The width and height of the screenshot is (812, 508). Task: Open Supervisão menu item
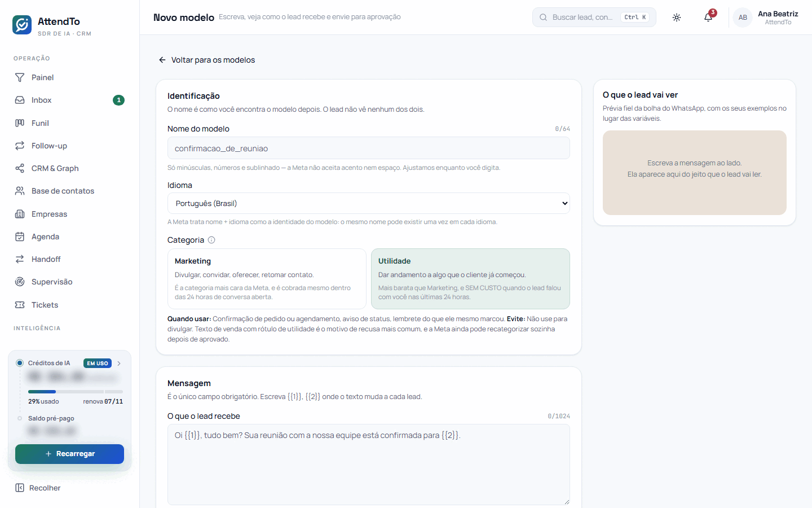[70, 282]
